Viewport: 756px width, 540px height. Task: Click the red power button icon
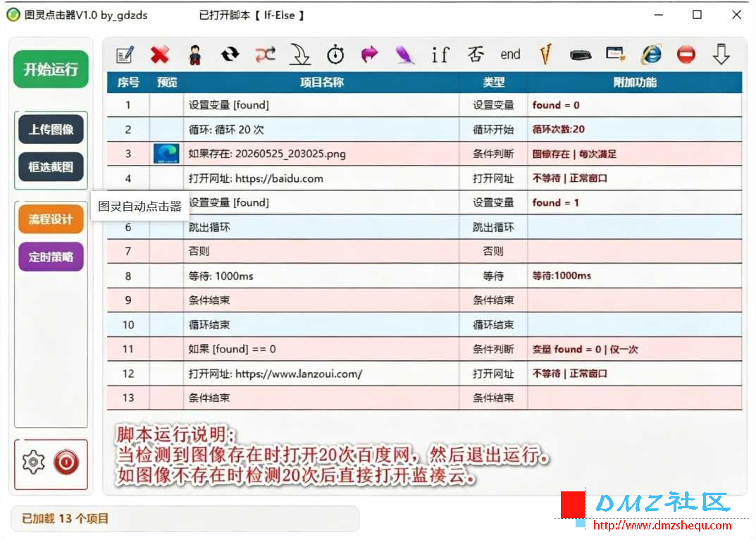pyautogui.click(x=66, y=462)
